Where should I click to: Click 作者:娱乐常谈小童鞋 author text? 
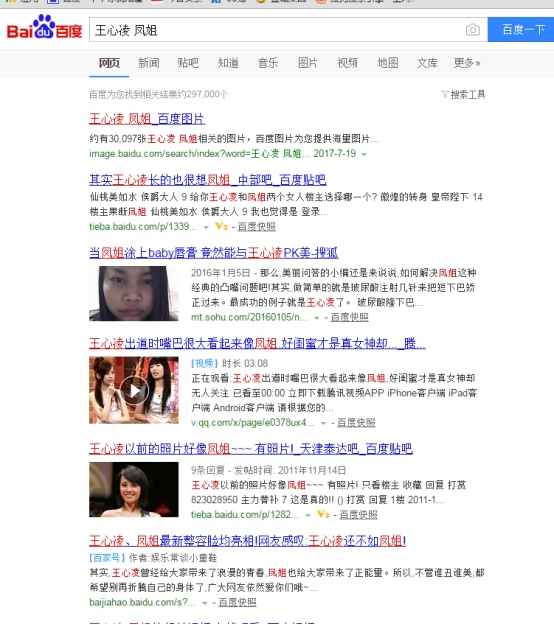coord(173,558)
